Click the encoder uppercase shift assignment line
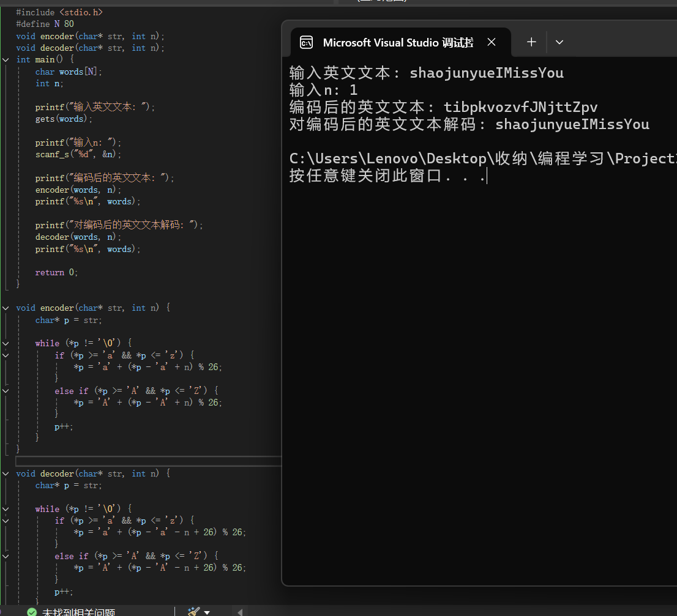Image resolution: width=677 pixels, height=616 pixels. [x=148, y=403]
